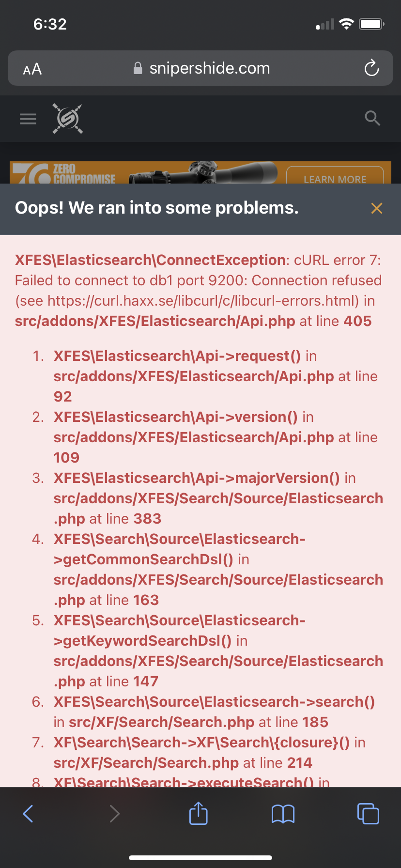
Task: Open site search with magnifier icon
Action: tap(372, 118)
